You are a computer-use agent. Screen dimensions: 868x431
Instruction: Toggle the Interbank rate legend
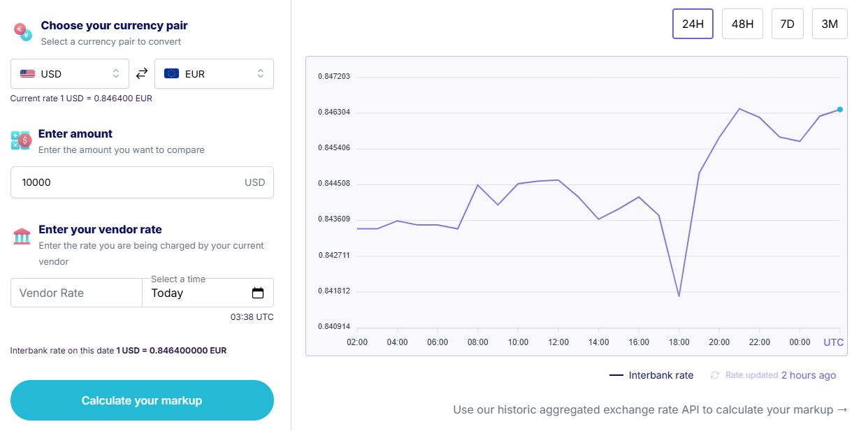[651, 375]
